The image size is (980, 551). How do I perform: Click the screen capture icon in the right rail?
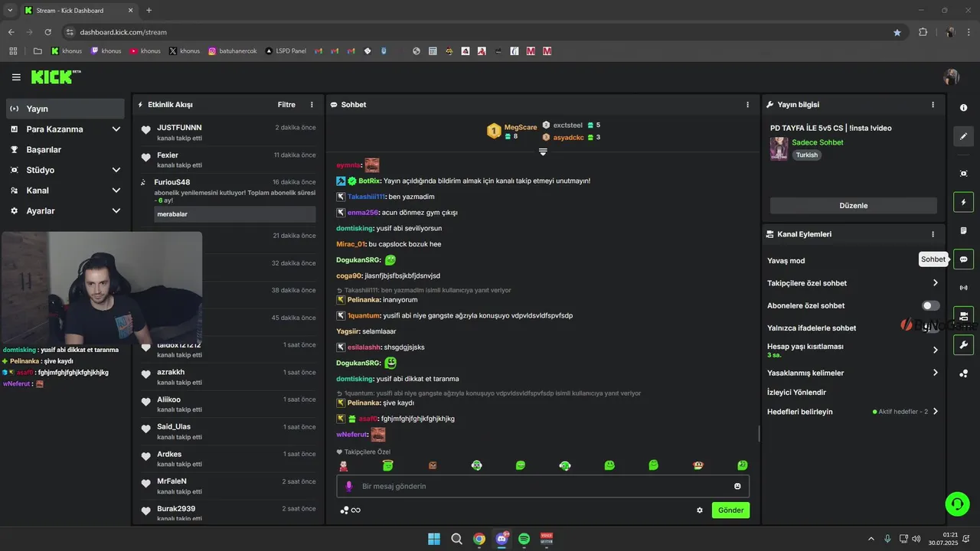(x=963, y=174)
